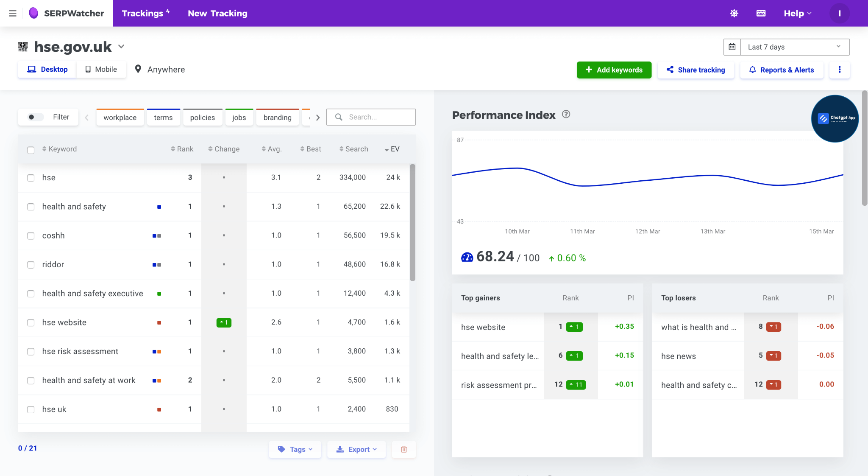
Task: Sort by Best column
Action: coord(310,149)
